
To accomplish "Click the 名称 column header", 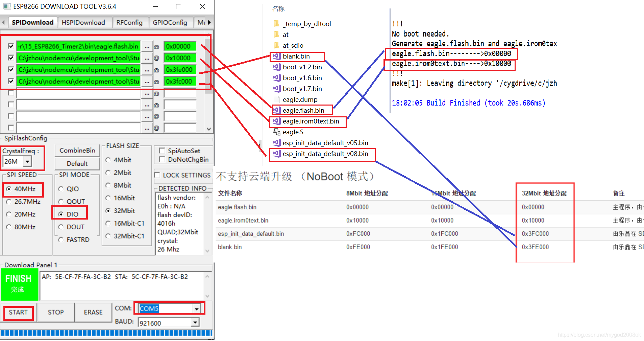I will [x=278, y=9].
